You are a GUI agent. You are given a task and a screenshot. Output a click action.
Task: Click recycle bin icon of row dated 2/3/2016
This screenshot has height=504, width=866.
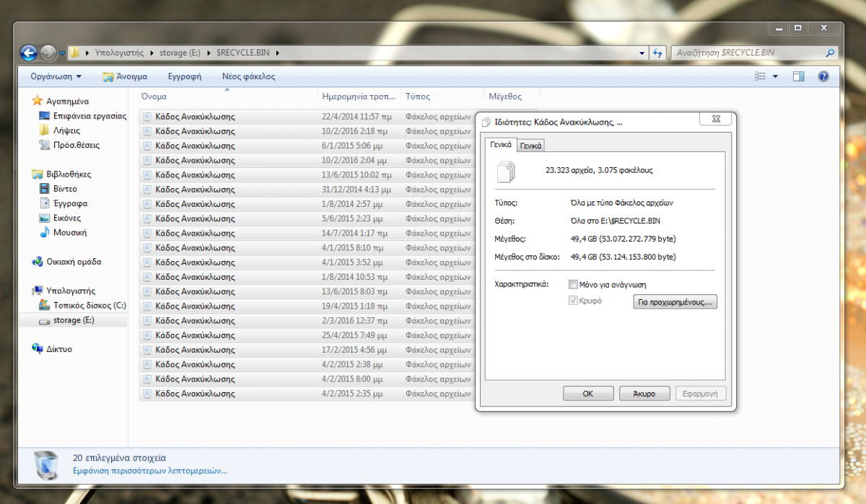tap(147, 320)
